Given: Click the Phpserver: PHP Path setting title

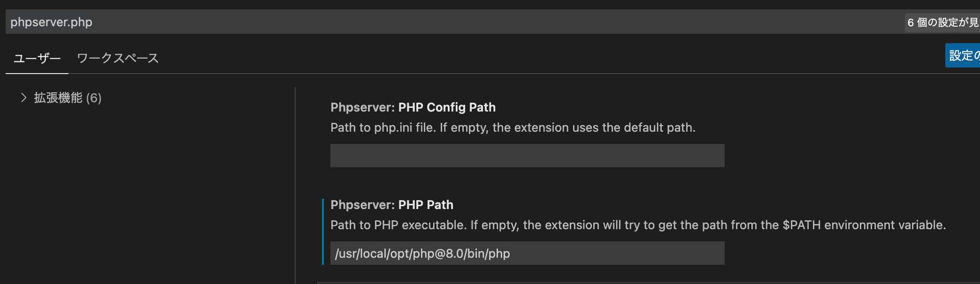Looking at the screenshot, I should 392,204.
